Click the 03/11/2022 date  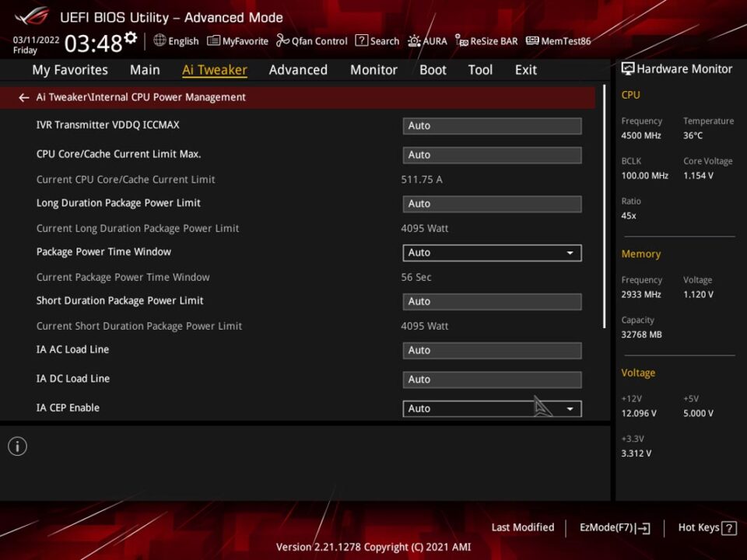point(37,40)
